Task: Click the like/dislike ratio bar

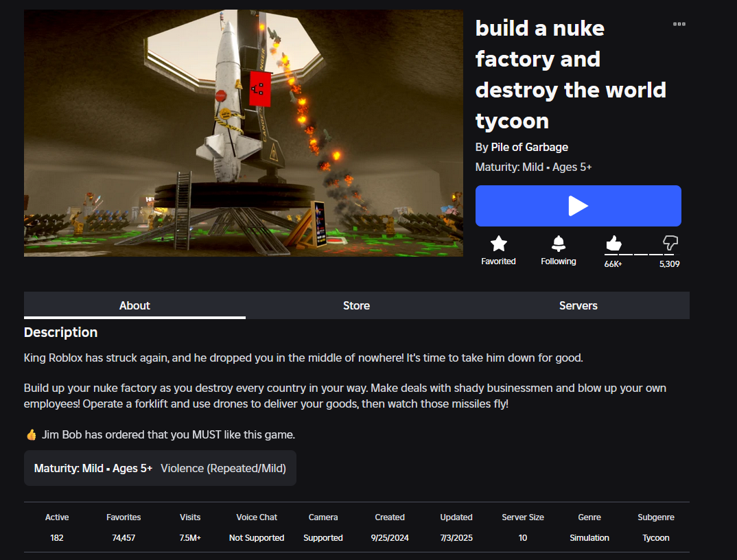Action: [642, 255]
